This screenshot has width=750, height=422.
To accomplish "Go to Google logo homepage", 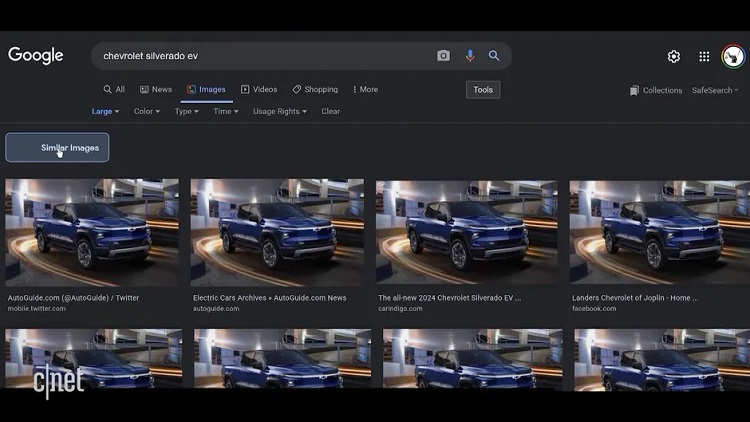I will [35, 56].
